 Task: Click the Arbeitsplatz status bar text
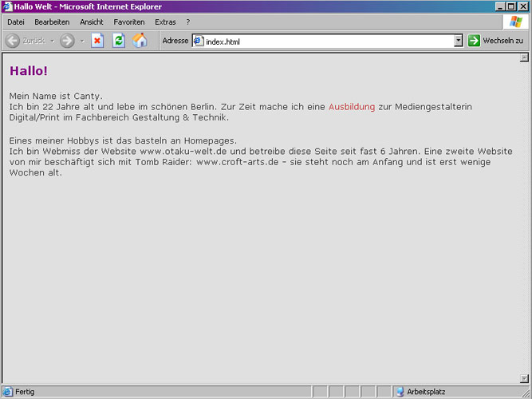tap(426, 392)
